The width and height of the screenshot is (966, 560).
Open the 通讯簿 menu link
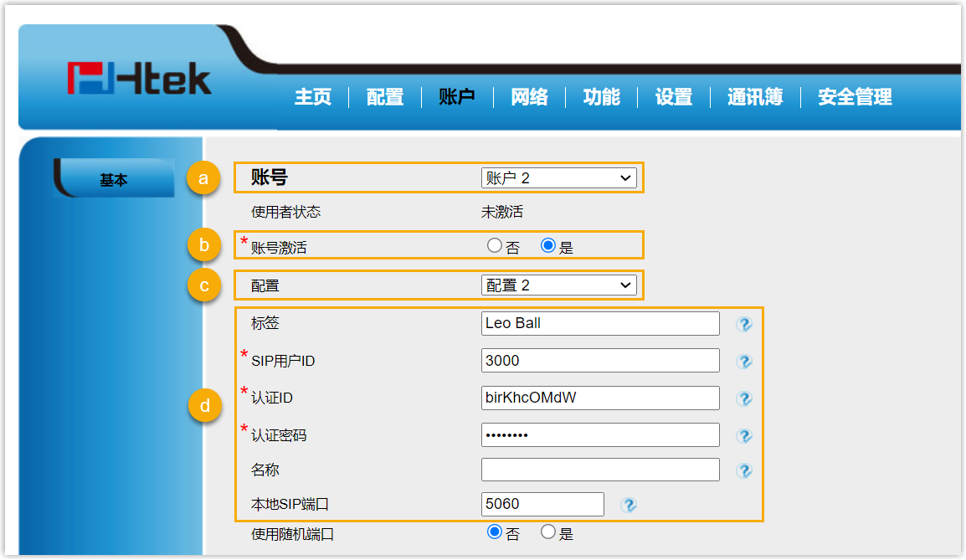pos(755,97)
